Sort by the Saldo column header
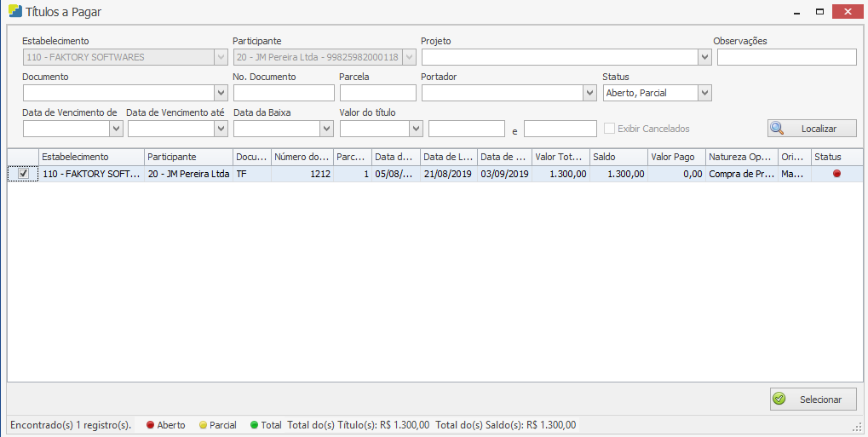868x437 pixels. (x=618, y=157)
